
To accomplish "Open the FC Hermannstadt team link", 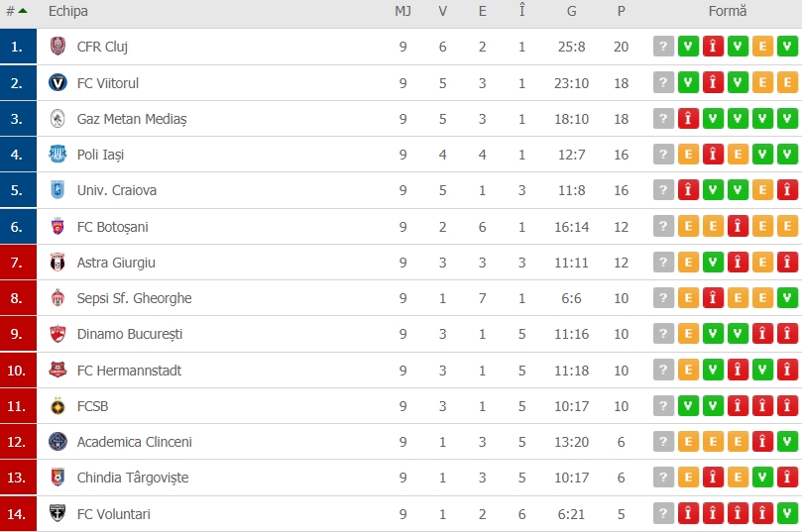I will coord(129,371).
